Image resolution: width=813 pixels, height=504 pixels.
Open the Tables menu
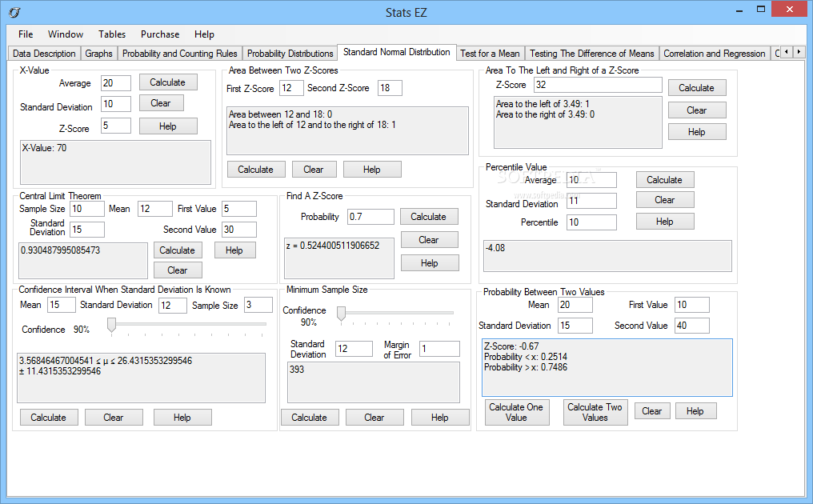[x=112, y=34]
